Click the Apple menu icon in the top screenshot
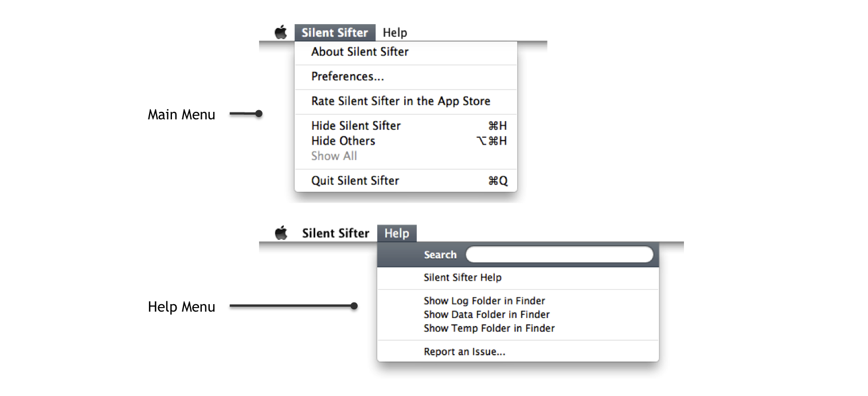The height and width of the screenshot is (396, 868). tap(281, 32)
